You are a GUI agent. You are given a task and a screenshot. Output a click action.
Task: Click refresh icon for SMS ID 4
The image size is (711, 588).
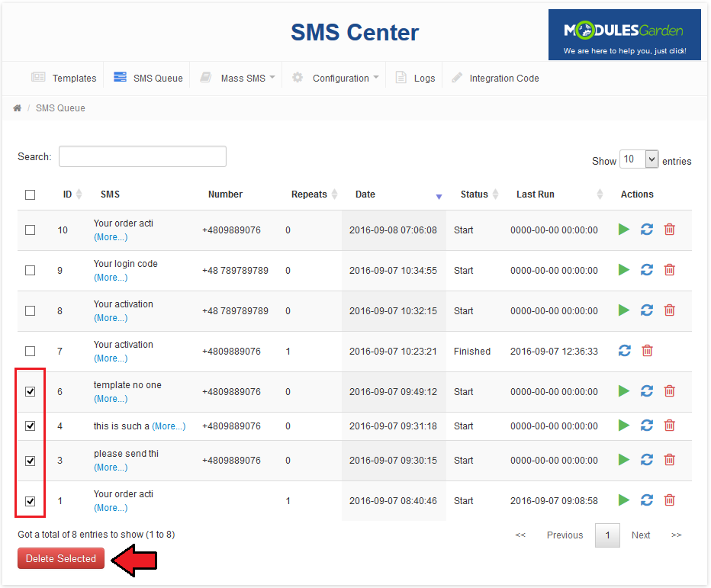647,426
